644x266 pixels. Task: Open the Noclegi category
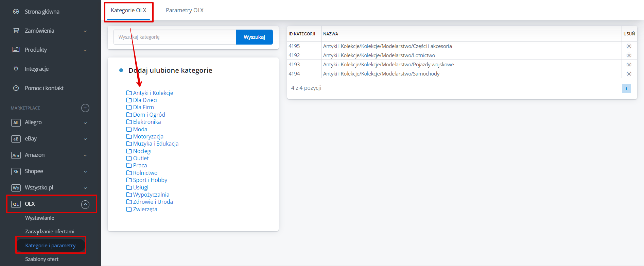point(142,151)
